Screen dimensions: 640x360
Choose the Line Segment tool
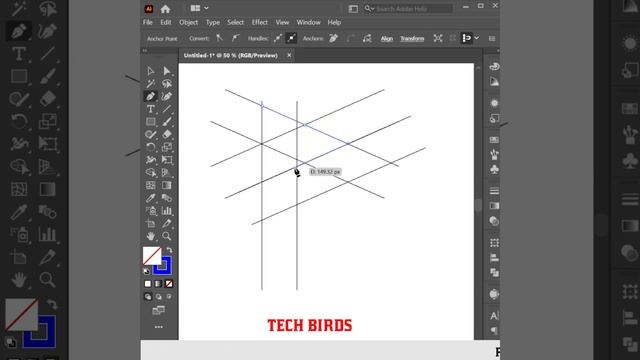tap(167, 109)
